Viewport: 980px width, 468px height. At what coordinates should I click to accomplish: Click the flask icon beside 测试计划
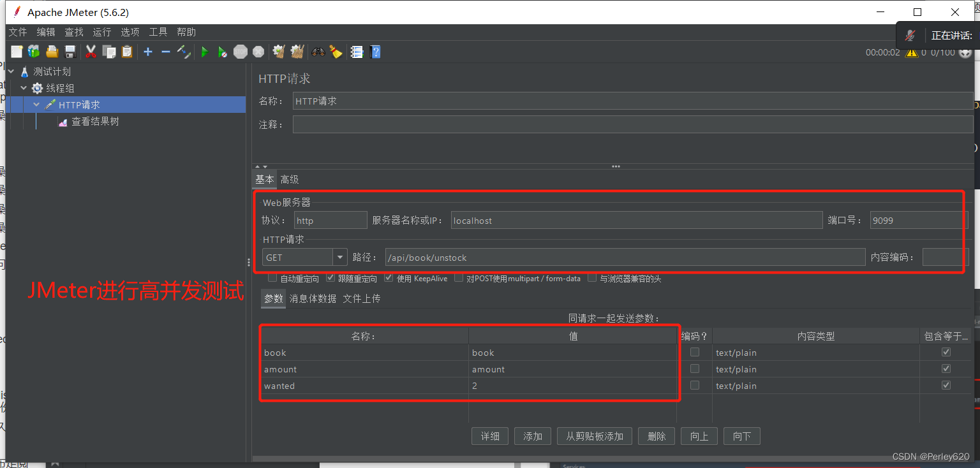tap(25, 71)
